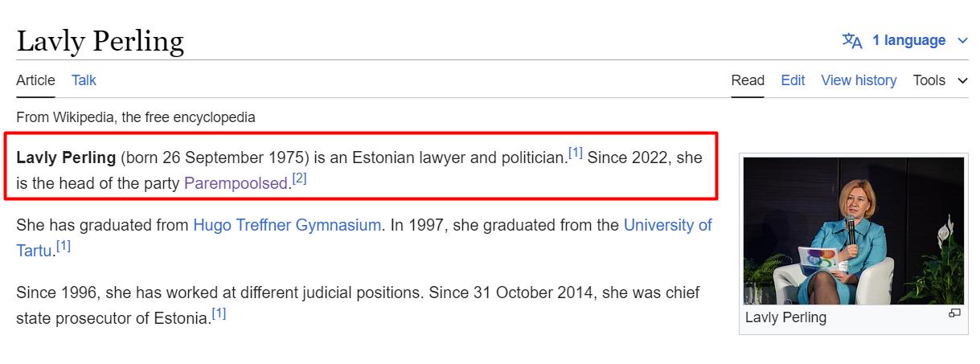Click the enlarge icon under the photo
Viewport: 980px width, 364px height.
[x=954, y=313]
